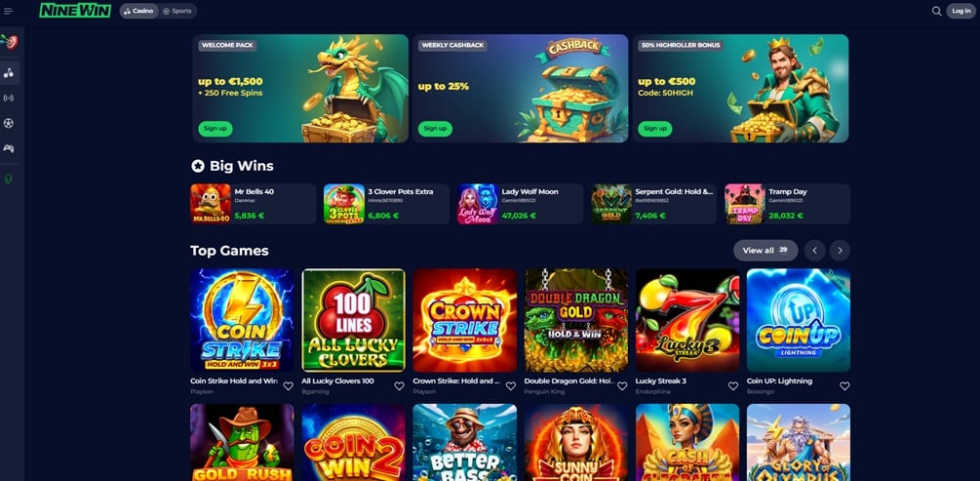Click the dartboard promo sidebar icon
The width and height of the screenshot is (980, 481).
click(9, 42)
